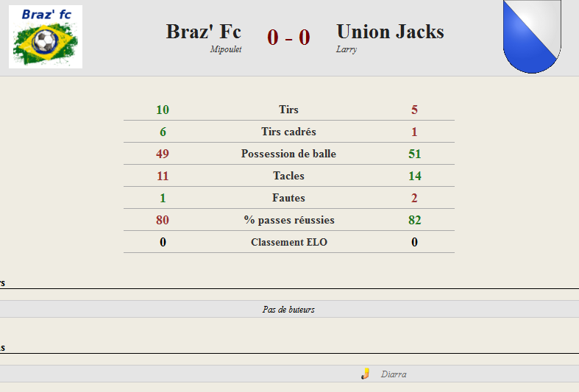The width and height of the screenshot is (579, 392).
Task: Click the % passes réussies label
Action: (x=288, y=220)
